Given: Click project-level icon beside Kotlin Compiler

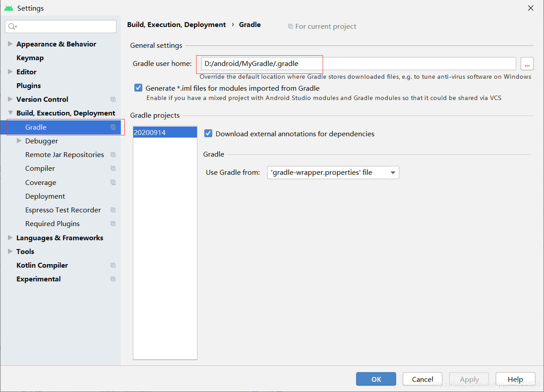Looking at the screenshot, I should (113, 265).
